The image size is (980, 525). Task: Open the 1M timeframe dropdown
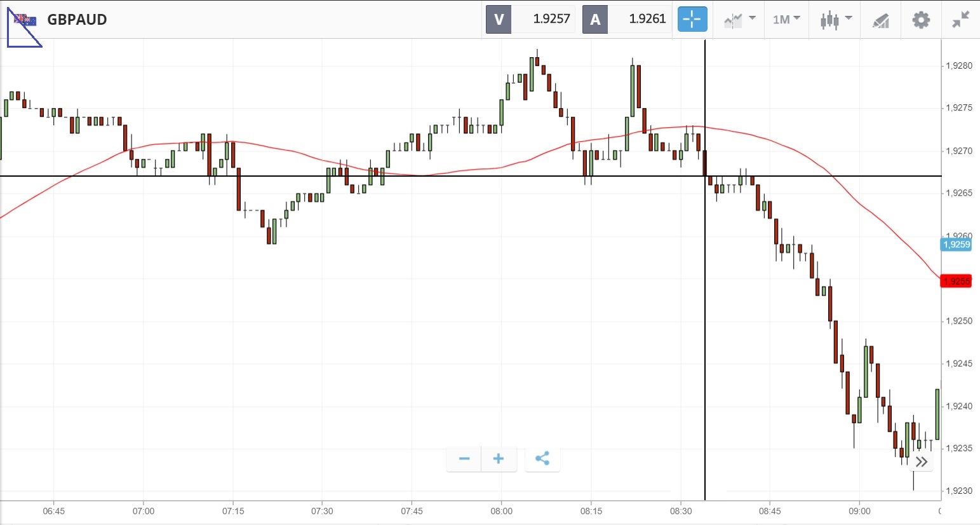(x=786, y=20)
